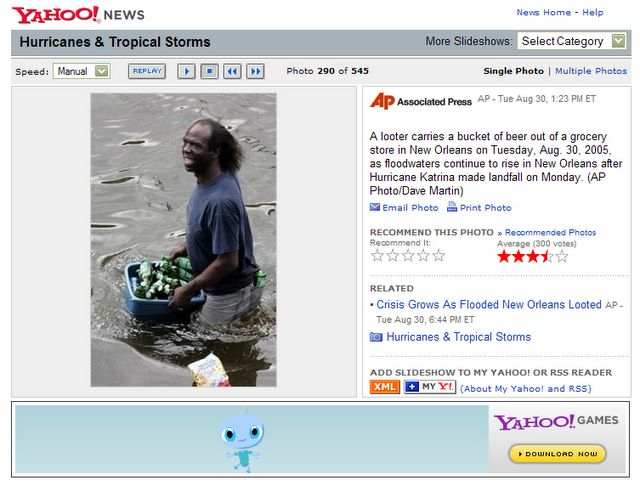Click the Replay button

coord(147,71)
